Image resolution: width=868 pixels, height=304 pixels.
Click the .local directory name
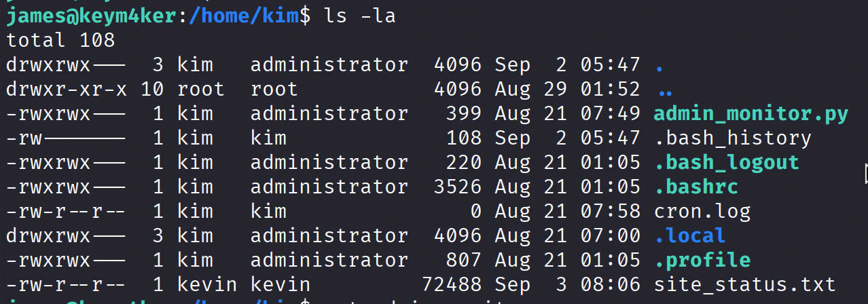pyautogui.click(x=689, y=235)
